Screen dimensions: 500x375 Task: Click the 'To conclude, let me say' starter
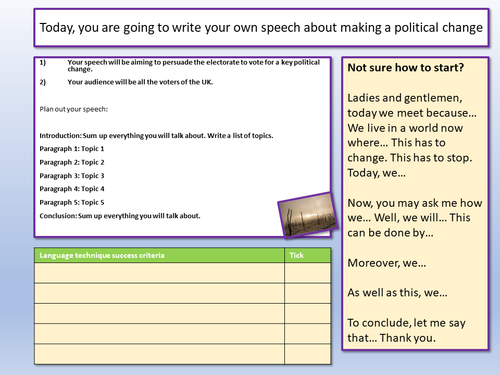tap(406, 323)
